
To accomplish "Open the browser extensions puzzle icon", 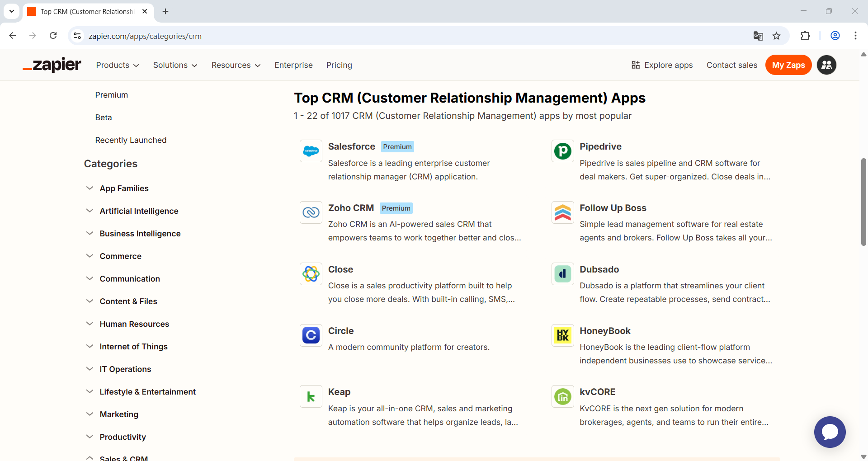I will coord(805,36).
